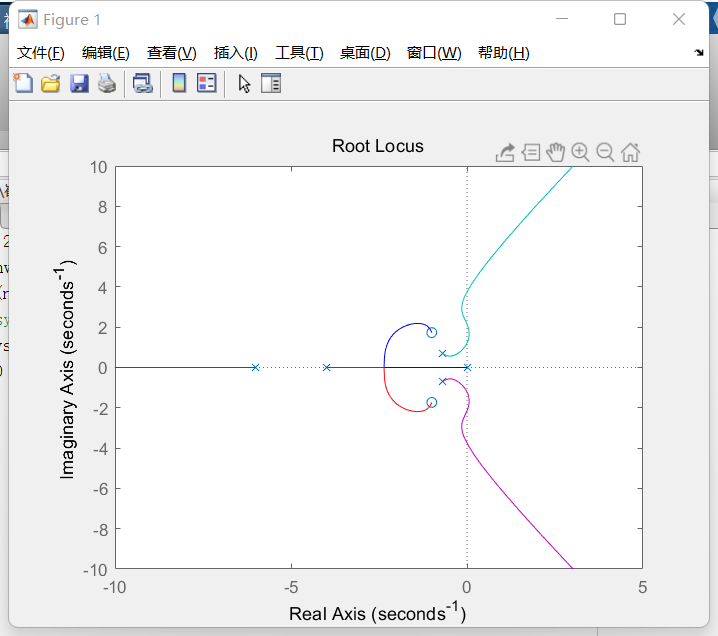Print the figure using printer icon
This screenshot has height=636, width=718.
pyautogui.click(x=107, y=83)
